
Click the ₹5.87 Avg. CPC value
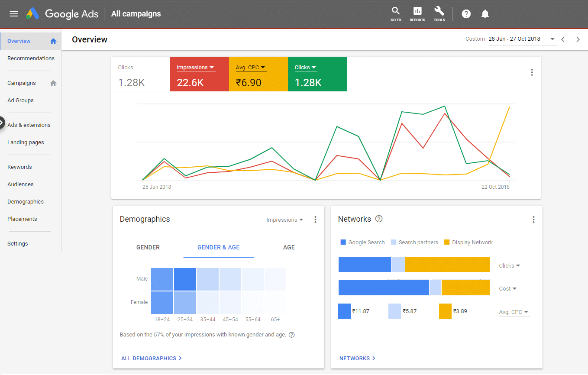[x=410, y=311]
